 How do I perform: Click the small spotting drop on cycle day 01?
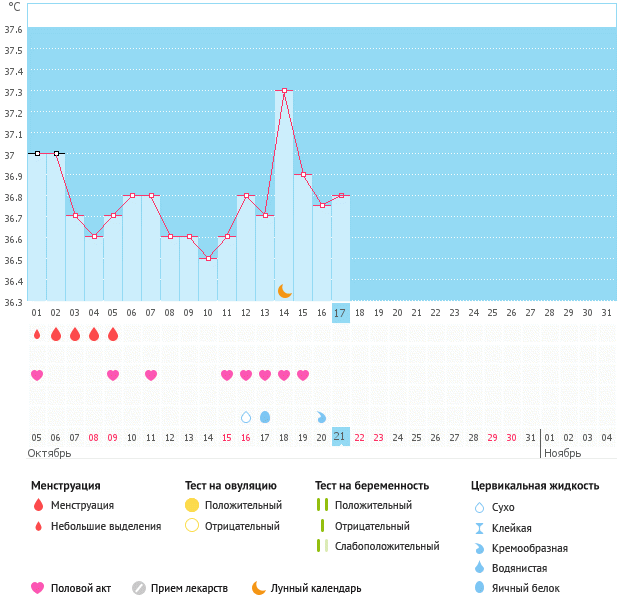pyautogui.click(x=37, y=334)
